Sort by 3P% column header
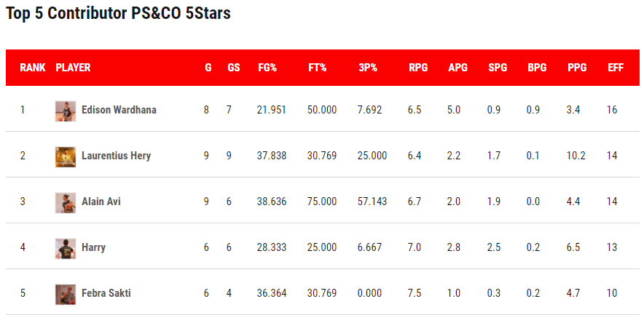 tap(368, 68)
